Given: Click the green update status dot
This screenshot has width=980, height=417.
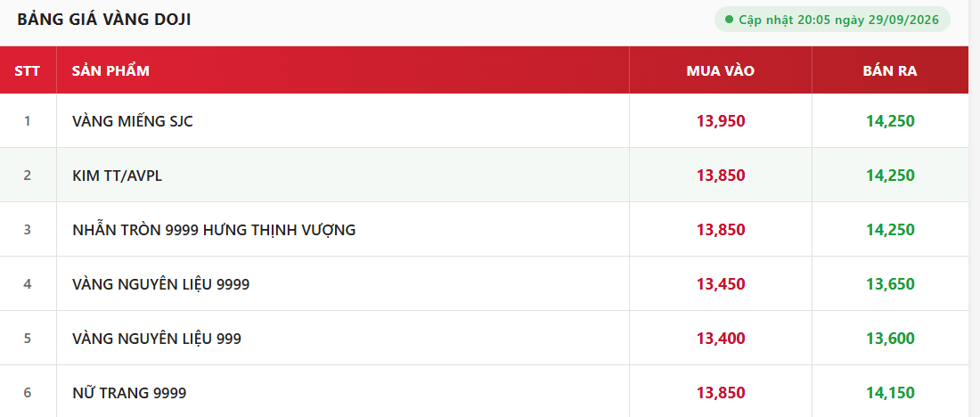Looking at the screenshot, I should coord(729,20).
